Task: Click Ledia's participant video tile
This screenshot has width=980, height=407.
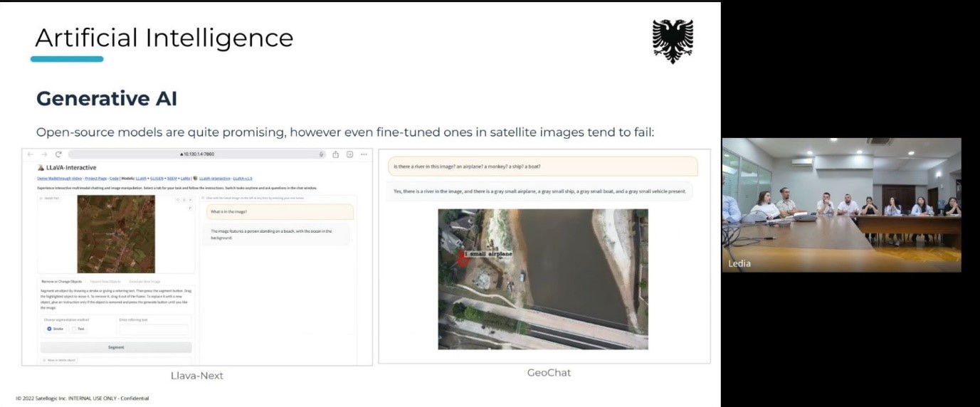Action: 841,205
